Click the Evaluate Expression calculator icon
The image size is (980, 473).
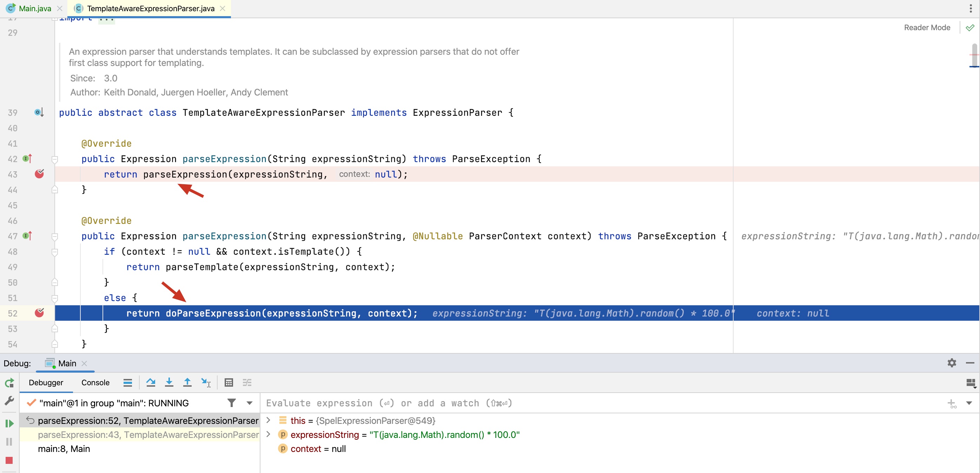point(229,382)
